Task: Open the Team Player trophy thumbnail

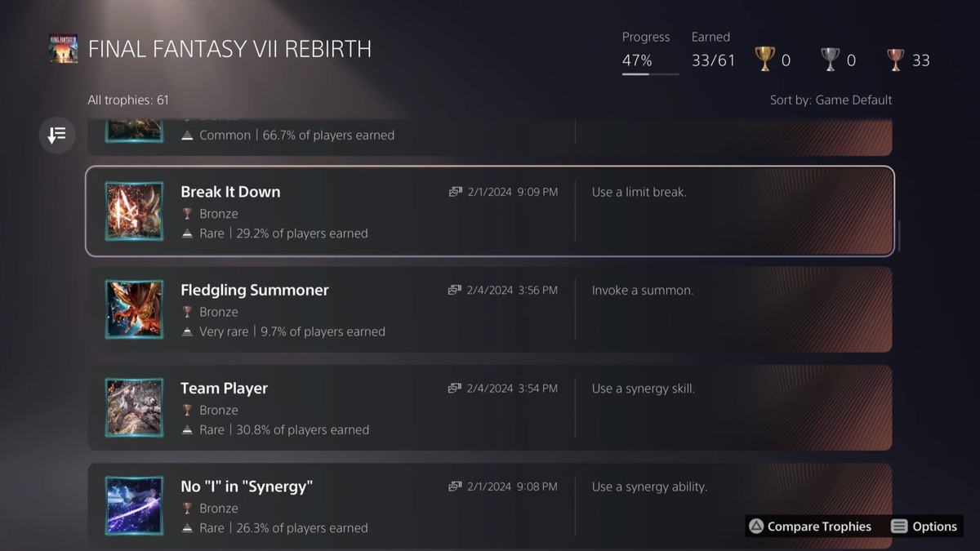Action: pyautogui.click(x=134, y=407)
